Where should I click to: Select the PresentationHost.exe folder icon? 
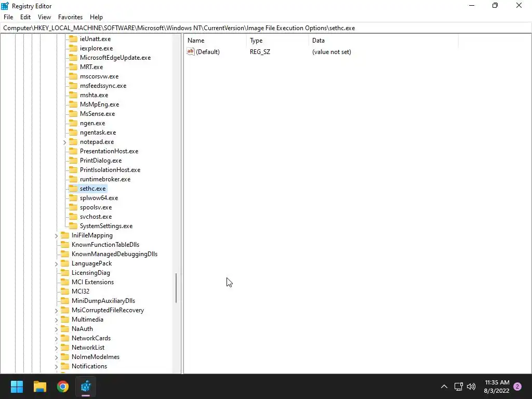pyautogui.click(x=73, y=151)
